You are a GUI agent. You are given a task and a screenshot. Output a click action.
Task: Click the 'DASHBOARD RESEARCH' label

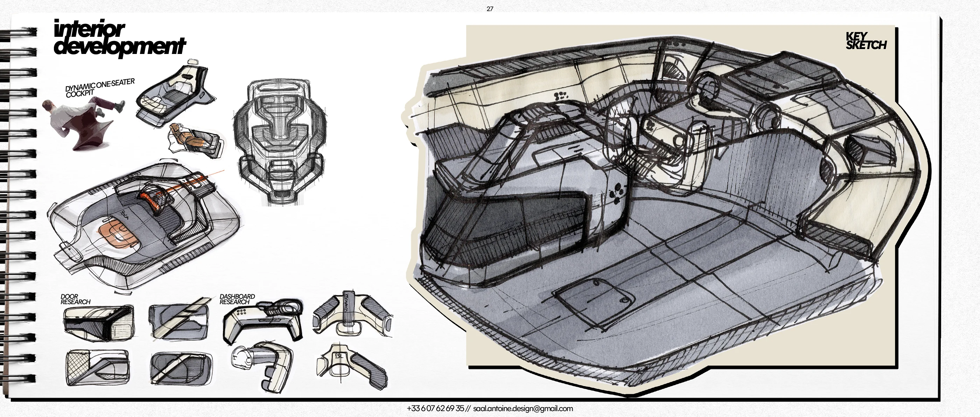point(237,299)
